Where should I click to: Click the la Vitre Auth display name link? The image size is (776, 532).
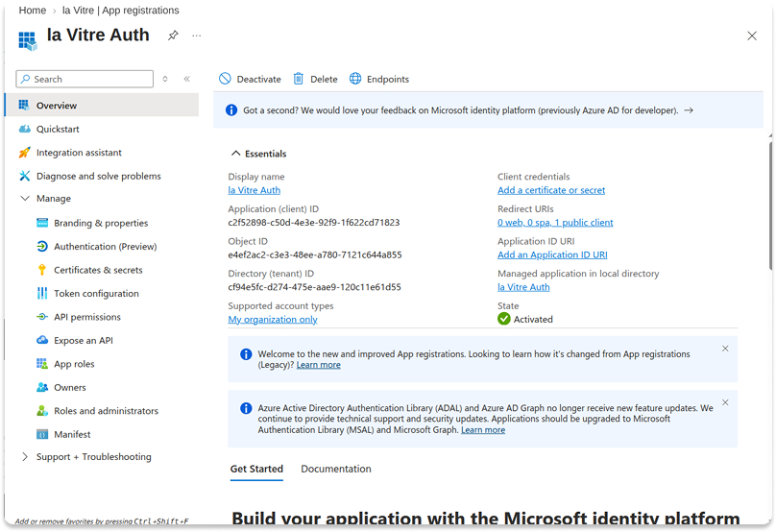[x=254, y=190]
